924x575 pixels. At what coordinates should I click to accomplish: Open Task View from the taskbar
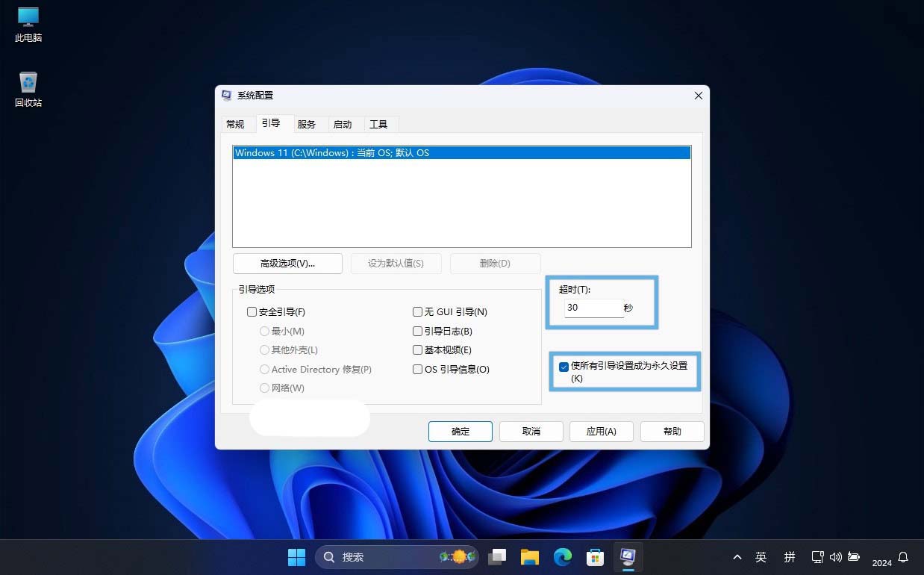497,557
